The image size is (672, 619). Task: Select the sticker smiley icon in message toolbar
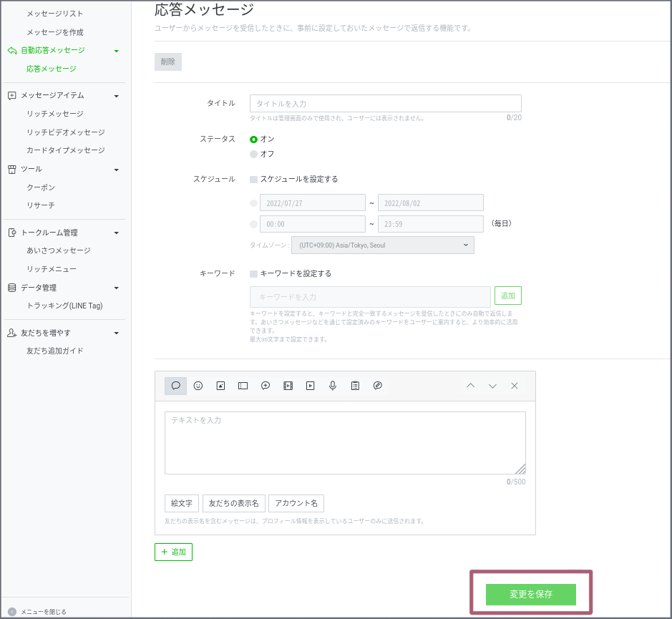click(198, 386)
